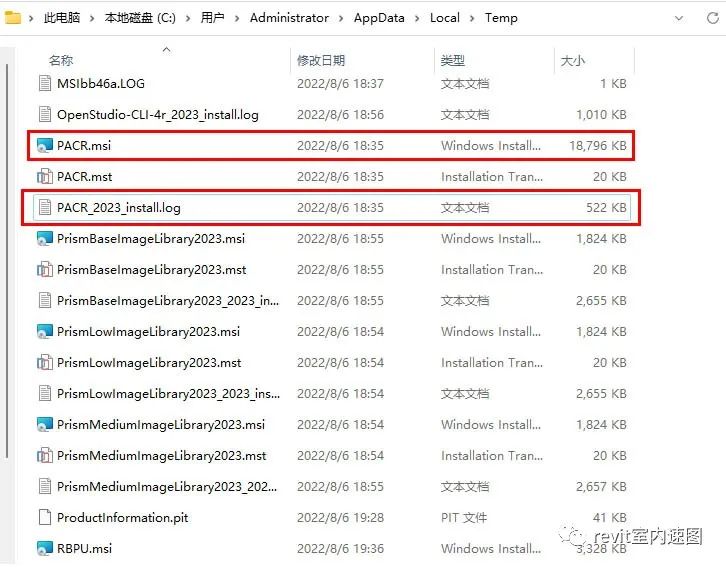
Task: Go to 此电脑 in the breadcrumb
Action: tap(62, 18)
